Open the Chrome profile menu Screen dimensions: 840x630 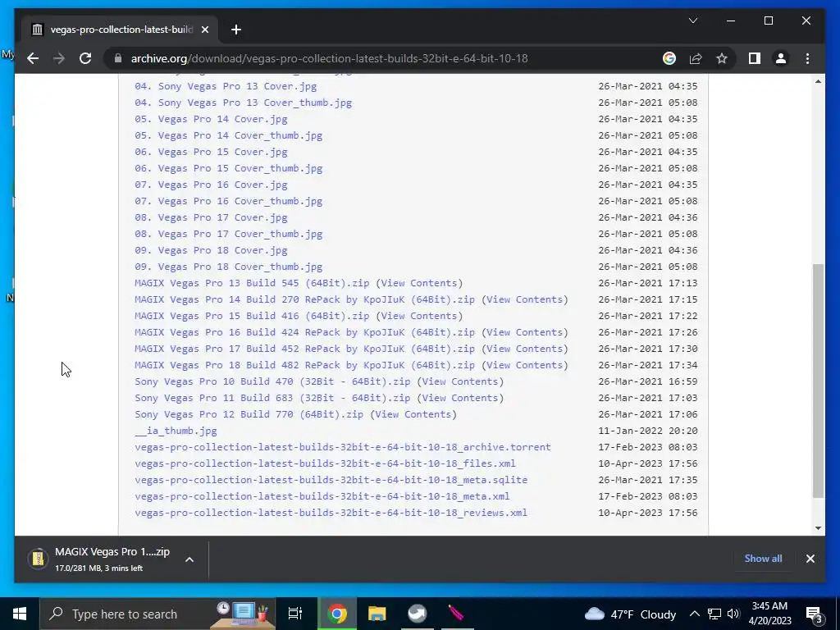point(781,58)
